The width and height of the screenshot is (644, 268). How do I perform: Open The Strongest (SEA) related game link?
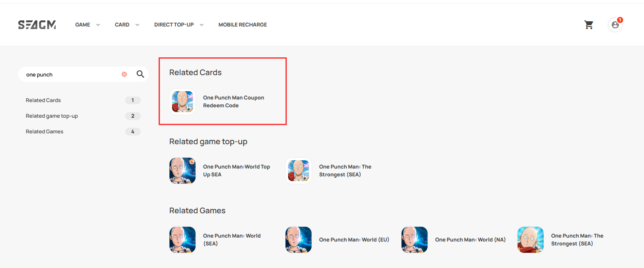click(x=577, y=240)
